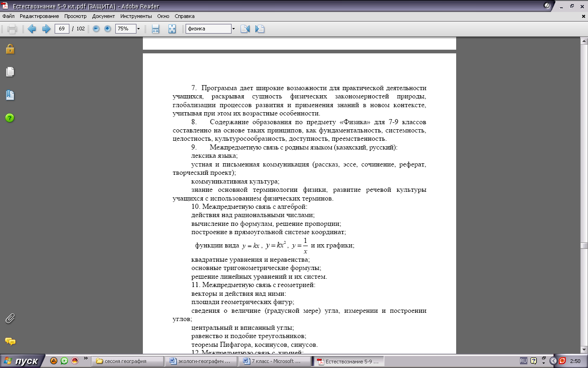Open the Comments panel icon
Screen dimensions: 588x368
point(10,341)
